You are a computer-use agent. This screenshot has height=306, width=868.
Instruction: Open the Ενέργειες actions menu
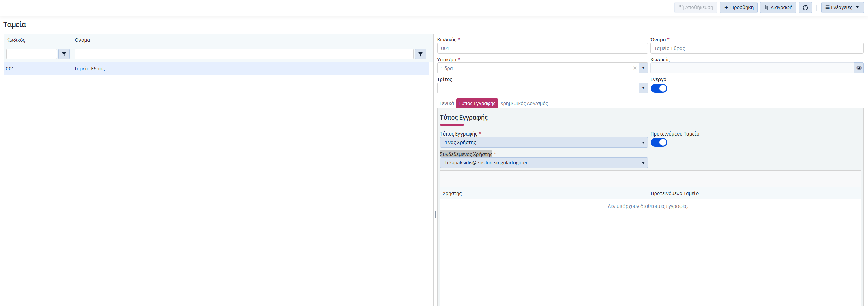point(842,7)
